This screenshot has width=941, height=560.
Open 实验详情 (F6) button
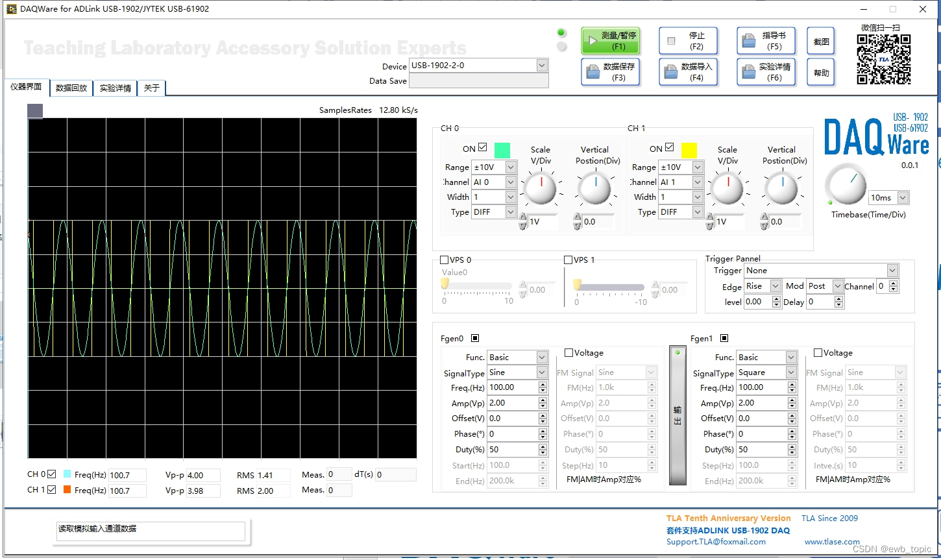pos(766,72)
